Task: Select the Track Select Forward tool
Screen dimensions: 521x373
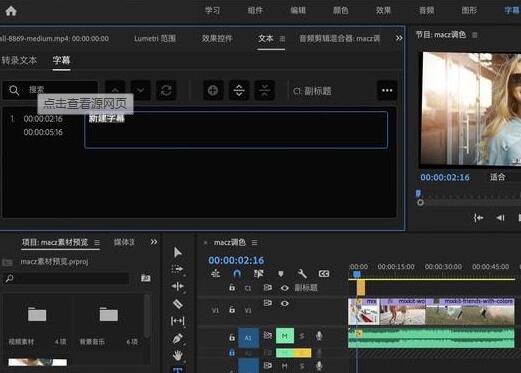Action: pyautogui.click(x=177, y=269)
